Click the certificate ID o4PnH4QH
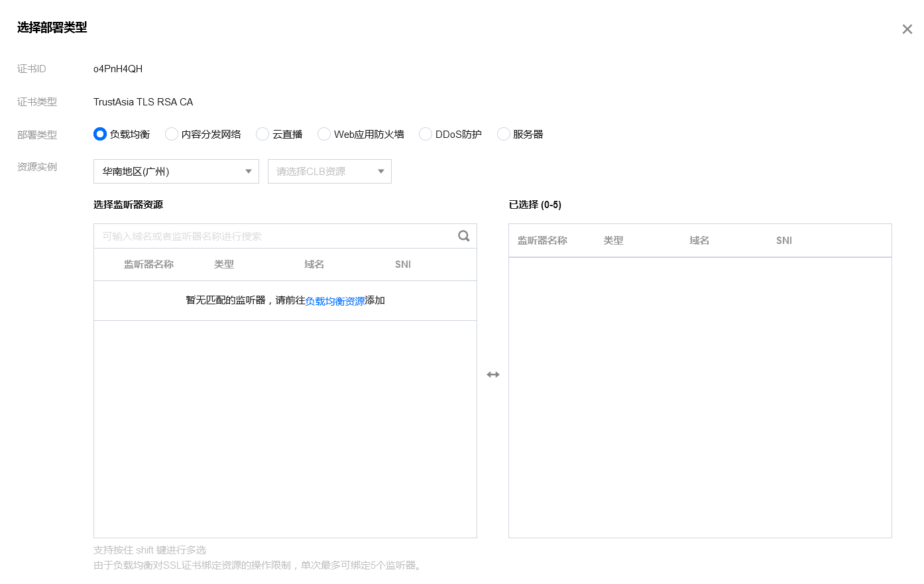 [118, 69]
